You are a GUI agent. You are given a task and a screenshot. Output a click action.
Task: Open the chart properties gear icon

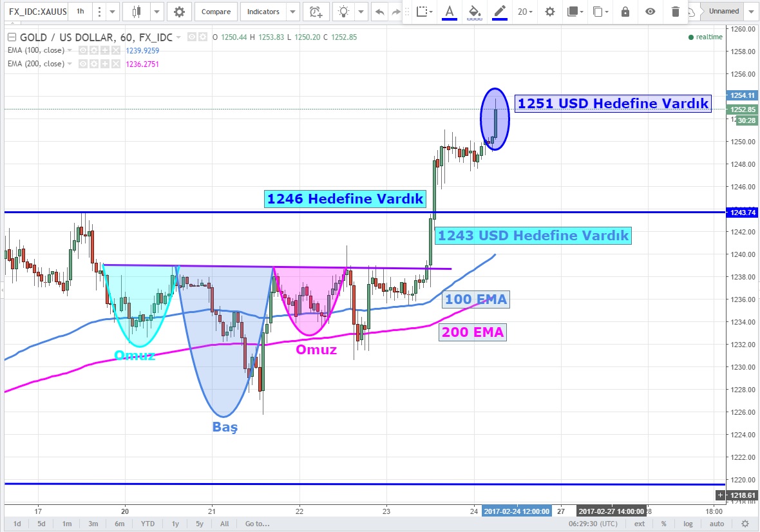click(x=179, y=12)
